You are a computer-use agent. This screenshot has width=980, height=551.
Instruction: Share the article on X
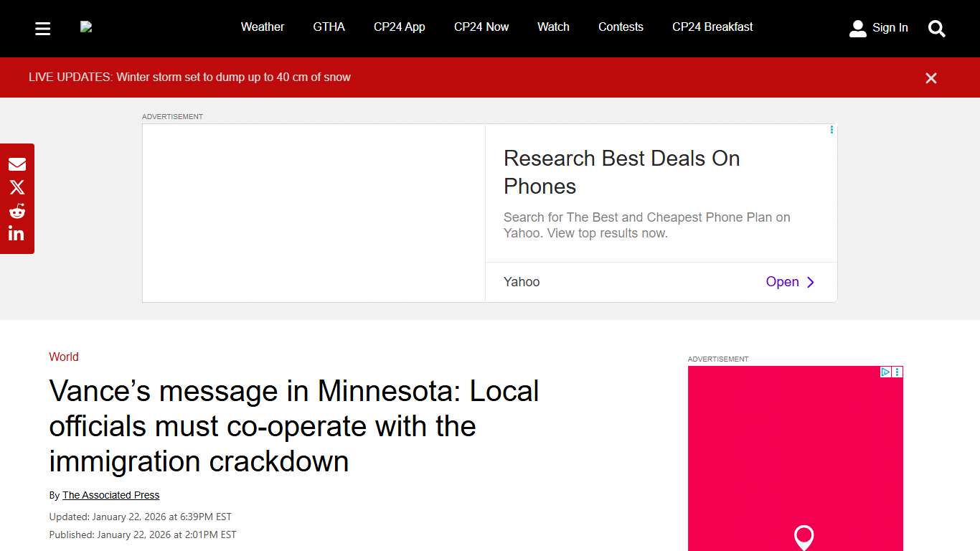pyautogui.click(x=17, y=187)
